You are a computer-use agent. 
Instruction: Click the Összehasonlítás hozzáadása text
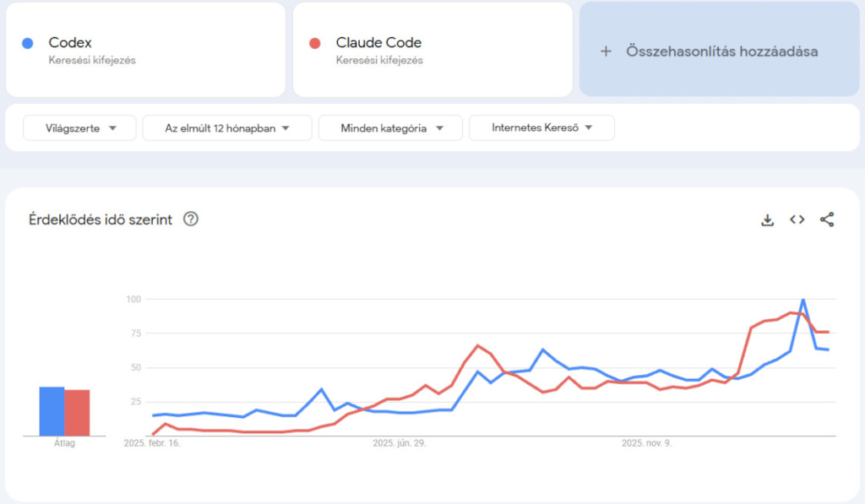click(x=721, y=51)
